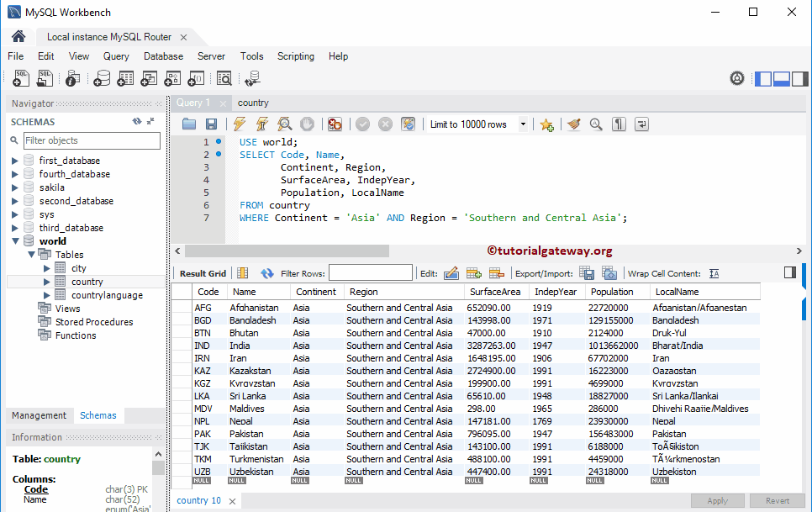Toggle invisible characters display (pilcrow icon)
812x512 pixels.
point(619,124)
